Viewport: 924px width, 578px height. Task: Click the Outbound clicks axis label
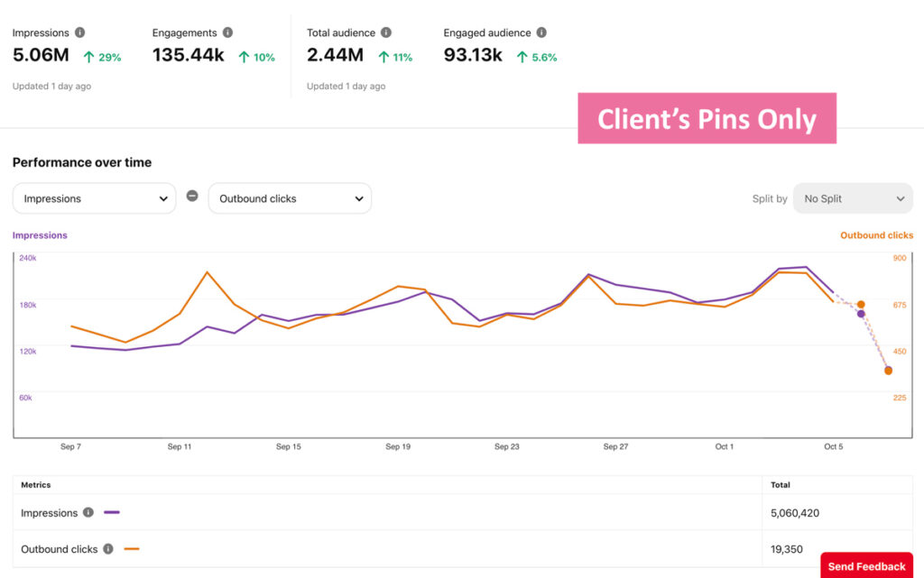[876, 234]
